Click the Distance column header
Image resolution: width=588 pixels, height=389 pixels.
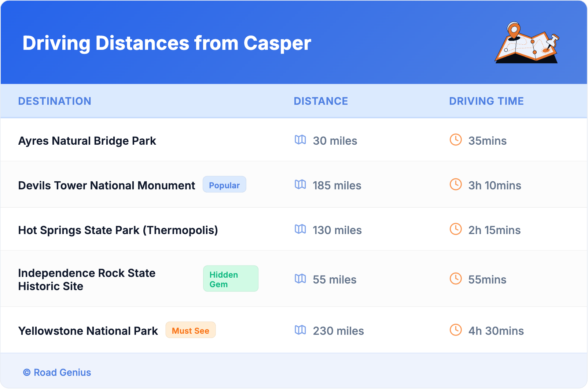tap(321, 101)
